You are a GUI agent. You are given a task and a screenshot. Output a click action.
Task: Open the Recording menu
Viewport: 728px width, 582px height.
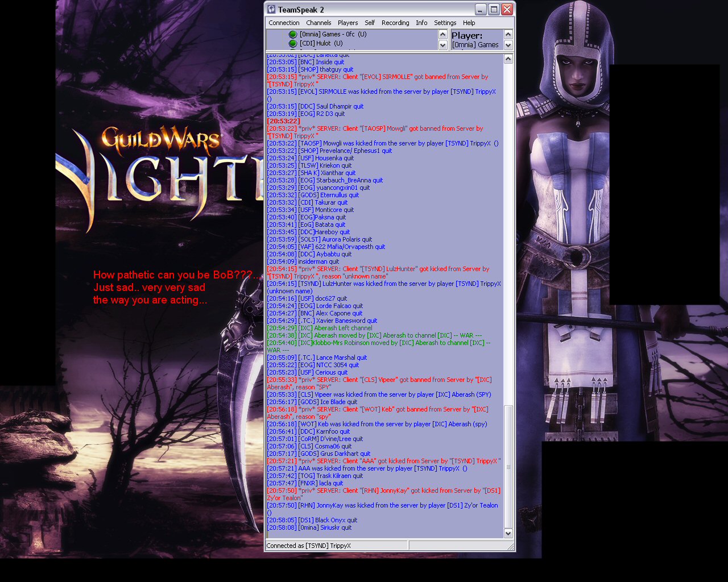395,23
